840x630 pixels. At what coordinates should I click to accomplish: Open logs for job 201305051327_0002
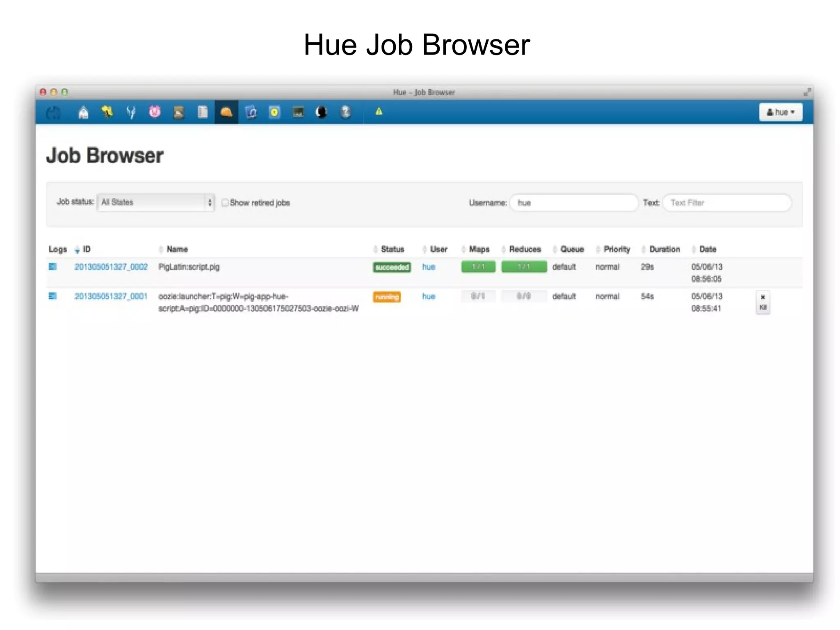click(x=52, y=267)
